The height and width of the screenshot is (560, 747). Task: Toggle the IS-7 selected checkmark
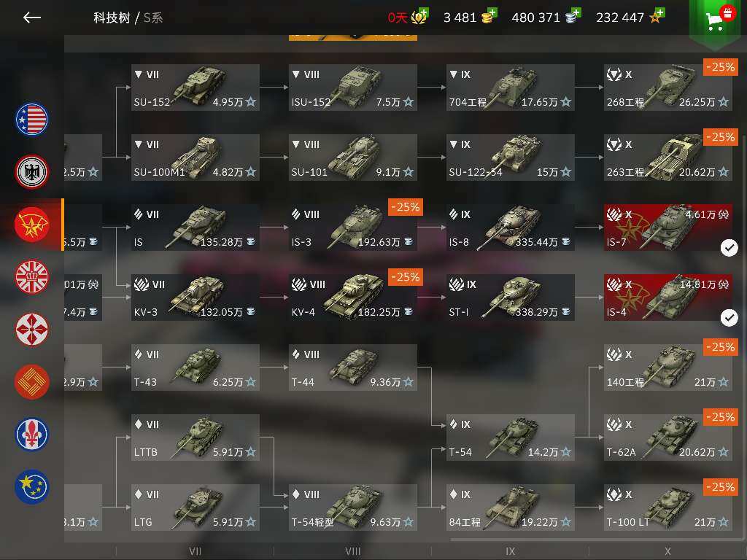coord(729,248)
